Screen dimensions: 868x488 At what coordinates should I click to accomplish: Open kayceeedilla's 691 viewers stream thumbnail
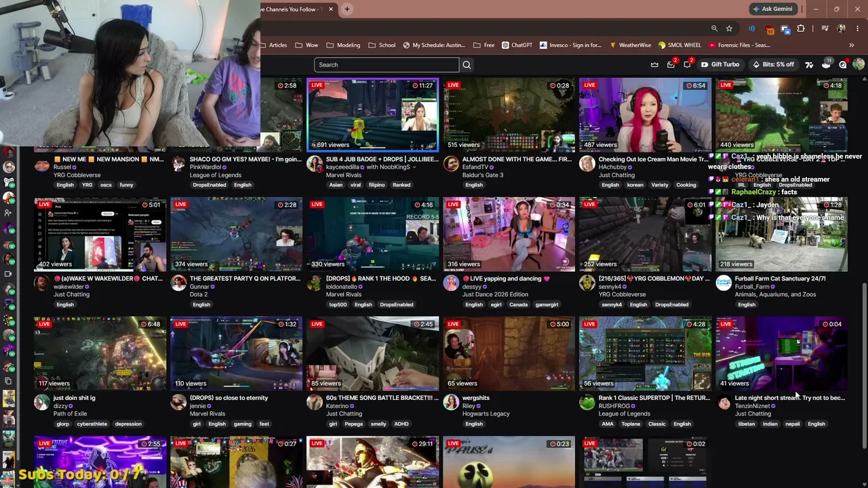[x=373, y=115]
